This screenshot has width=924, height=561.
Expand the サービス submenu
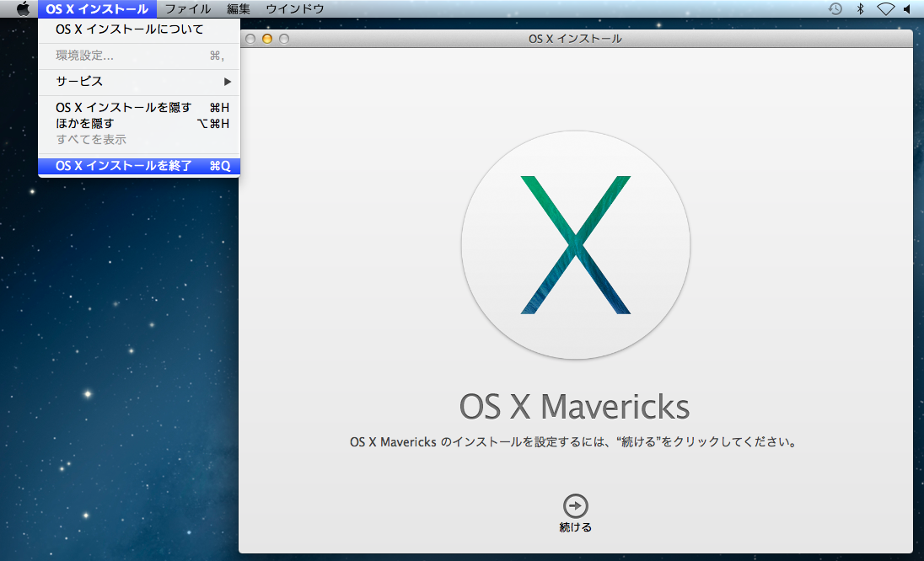[139, 81]
